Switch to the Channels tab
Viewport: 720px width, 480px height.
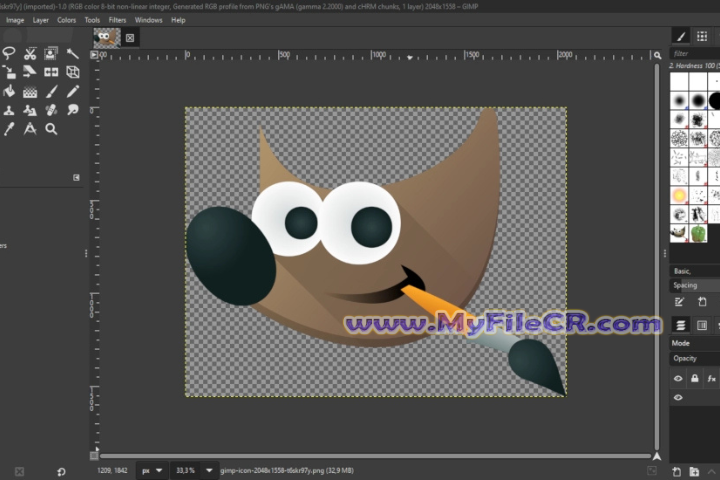(702, 325)
